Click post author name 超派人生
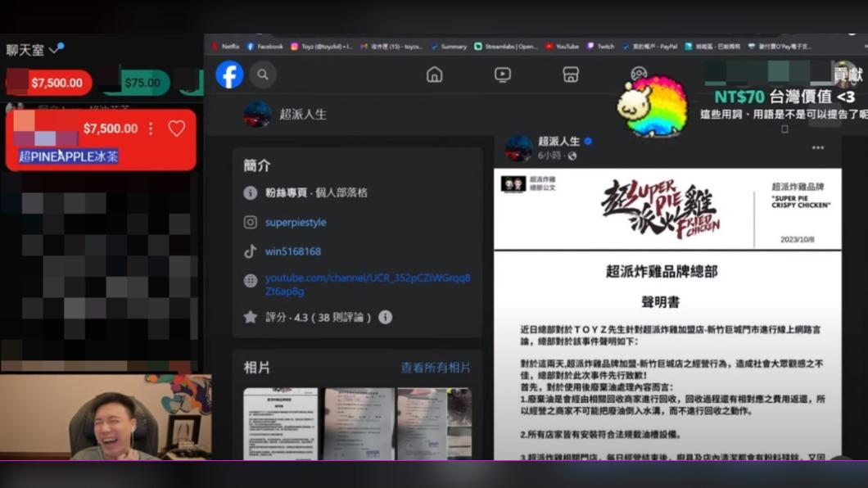 [559, 141]
